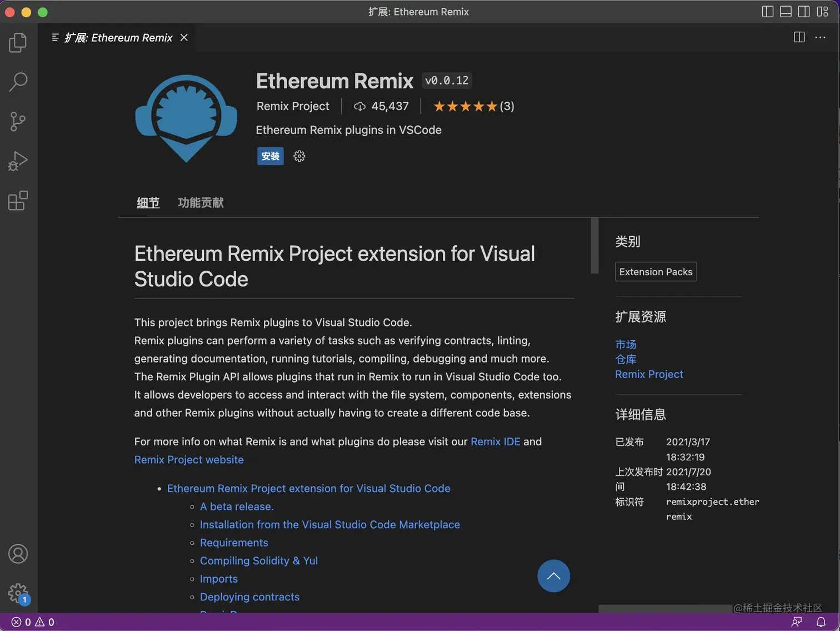Screen dimensions: 840x631
Task: Click the five-star rating
Action: (465, 106)
